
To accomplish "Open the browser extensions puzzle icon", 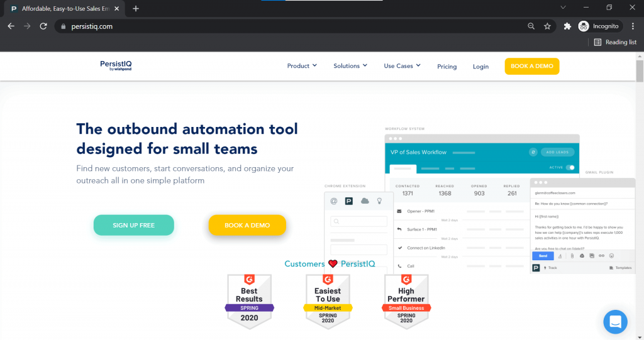I will 567,26.
